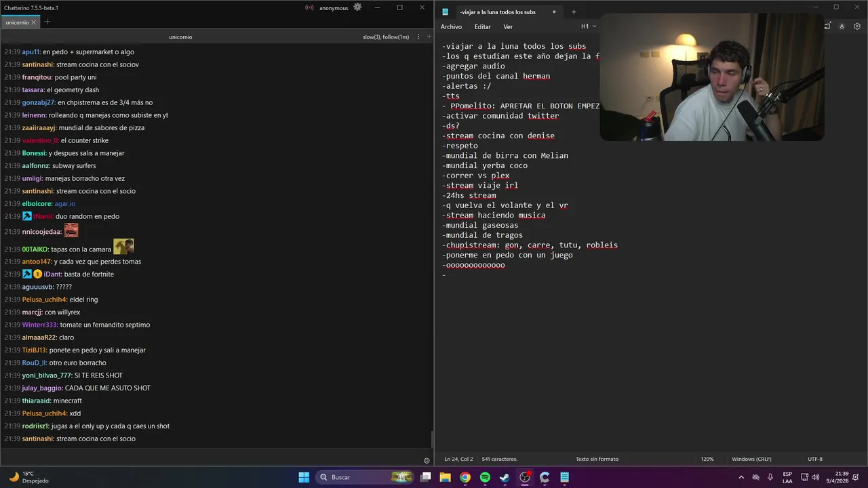The width and height of the screenshot is (868, 488).
Task: Click username santinashi in the last chat line
Action: click(37, 439)
